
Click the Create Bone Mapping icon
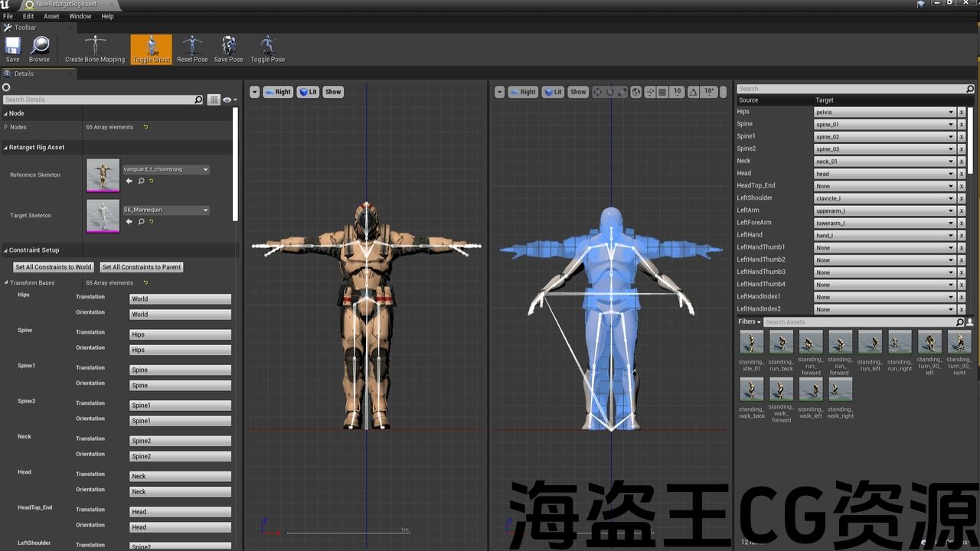tap(95, 48)
